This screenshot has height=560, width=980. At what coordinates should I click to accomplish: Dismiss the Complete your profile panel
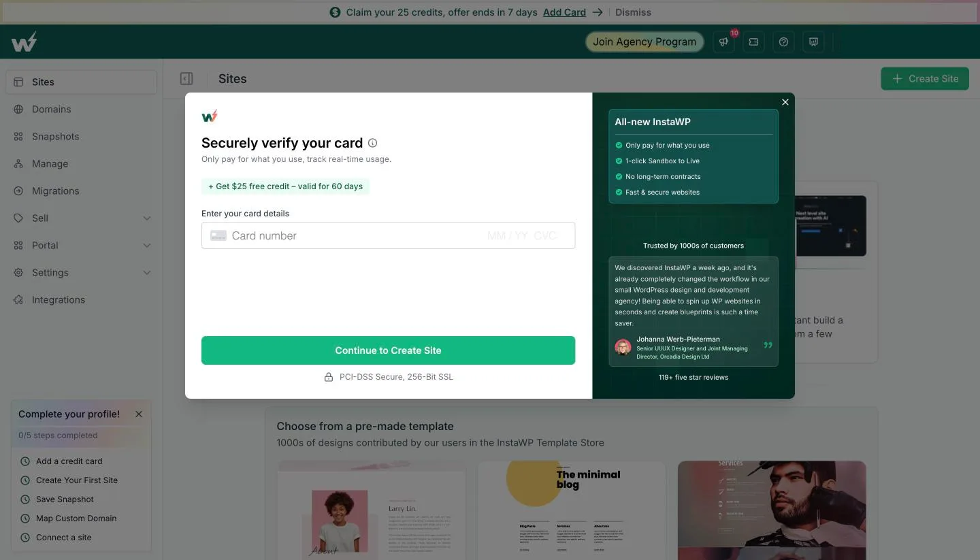[139, 414]
